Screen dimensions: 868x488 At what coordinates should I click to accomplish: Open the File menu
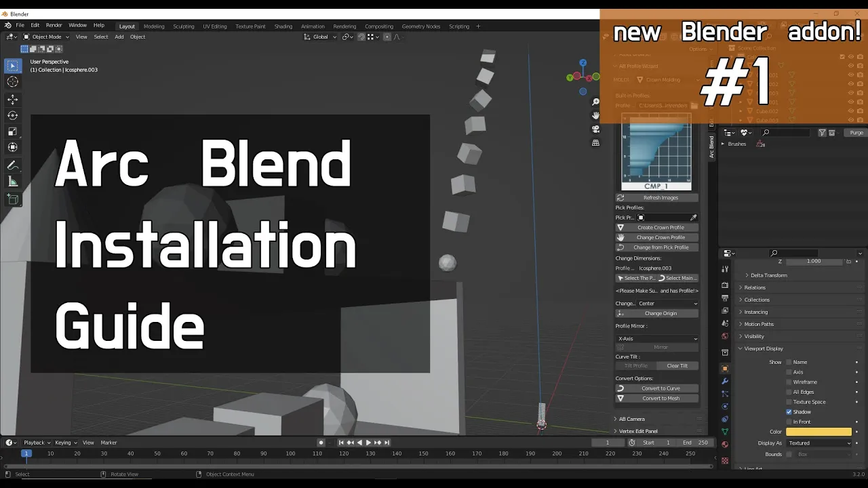click(20, 25)
